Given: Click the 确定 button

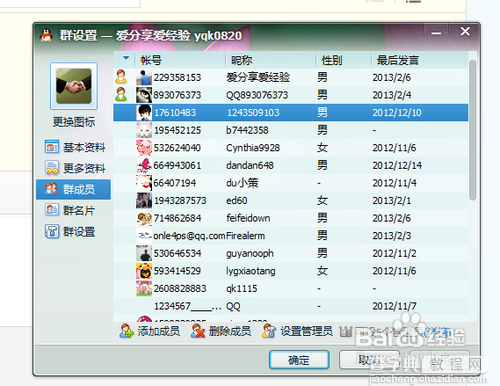Looking at the screenshot, I should [x=299, y=360].
